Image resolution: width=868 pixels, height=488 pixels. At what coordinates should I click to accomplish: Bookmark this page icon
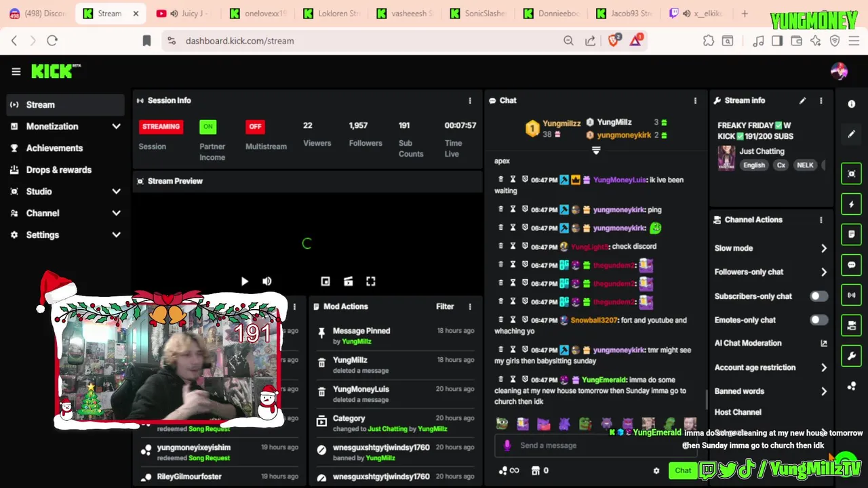(146, 41)
